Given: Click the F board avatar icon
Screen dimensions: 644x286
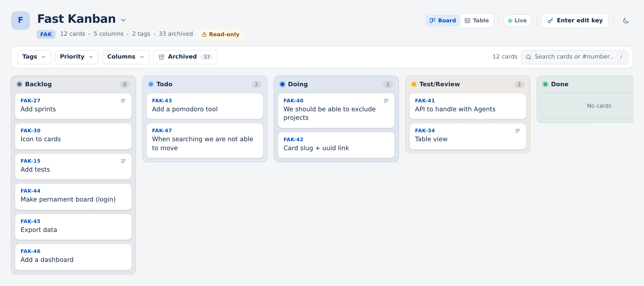Looking at the screenshot, I should pos(21,20).
